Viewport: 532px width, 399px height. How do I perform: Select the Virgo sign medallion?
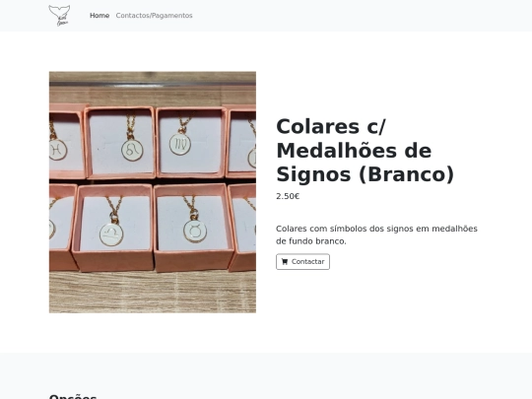[180, 144]
